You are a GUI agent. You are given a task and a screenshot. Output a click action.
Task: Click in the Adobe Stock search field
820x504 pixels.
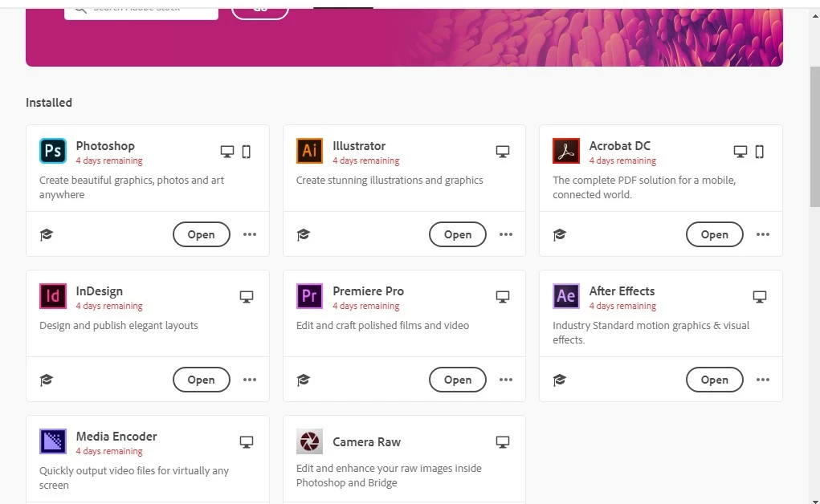[x=141, y=13]
